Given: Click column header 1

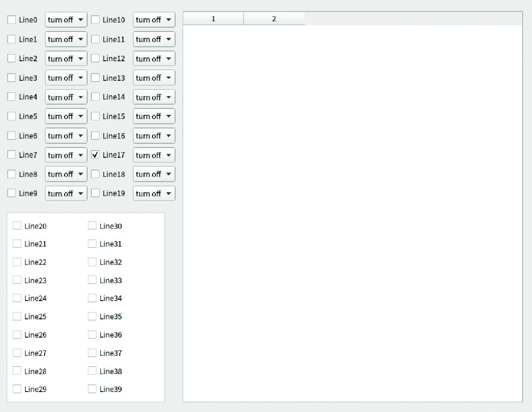Looking at the screenshot, I should pyautogui.click(x=213, y=19).
